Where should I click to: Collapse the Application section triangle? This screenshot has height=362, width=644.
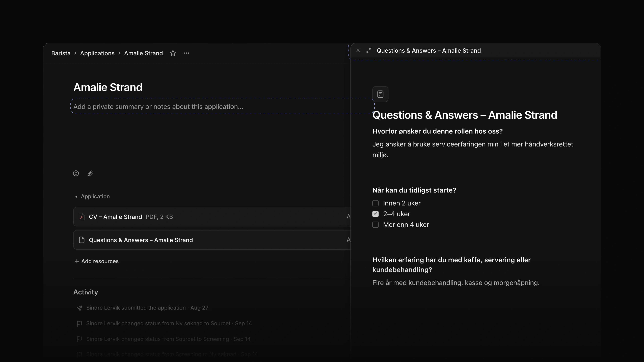[76, 197]
